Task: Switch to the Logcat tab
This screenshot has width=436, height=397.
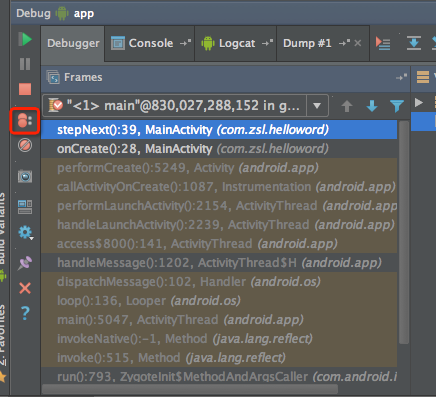Action: click(236, 43)
